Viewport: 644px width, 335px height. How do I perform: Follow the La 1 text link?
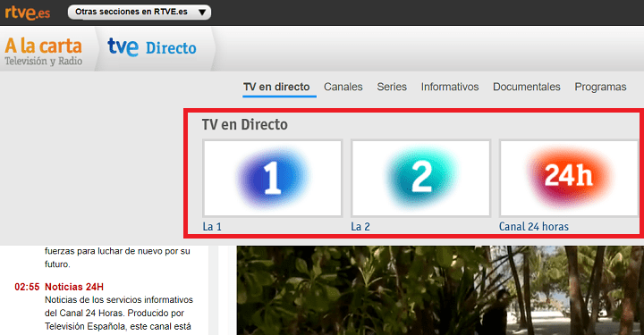(x=212, y=227)
